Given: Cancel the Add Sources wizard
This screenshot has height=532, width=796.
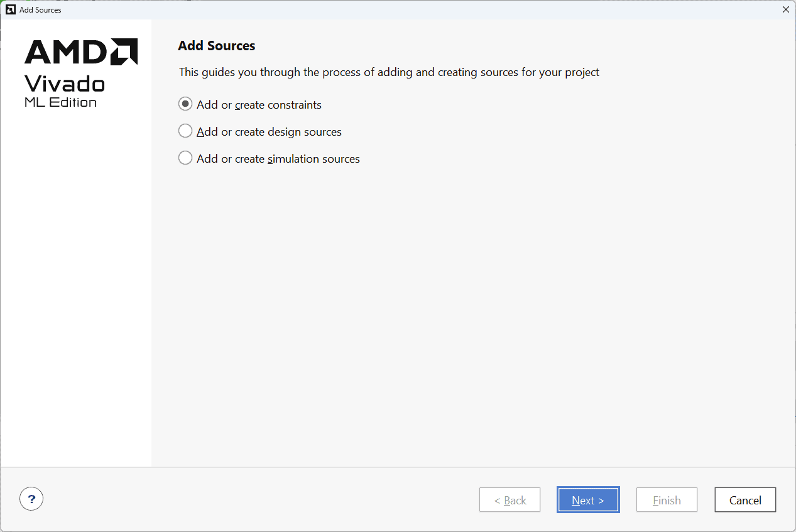Looking at the screenshot, I should (745, 500).
